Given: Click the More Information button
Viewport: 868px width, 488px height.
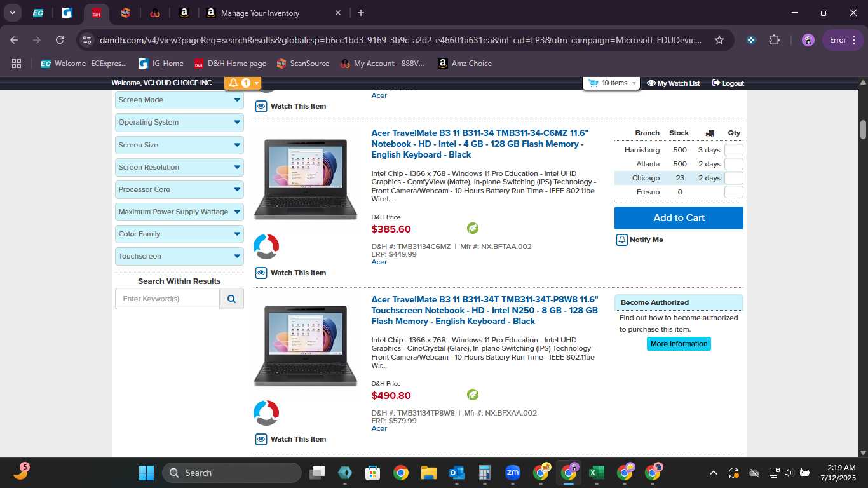Looking at the screenshot, I should coord(679,344).
